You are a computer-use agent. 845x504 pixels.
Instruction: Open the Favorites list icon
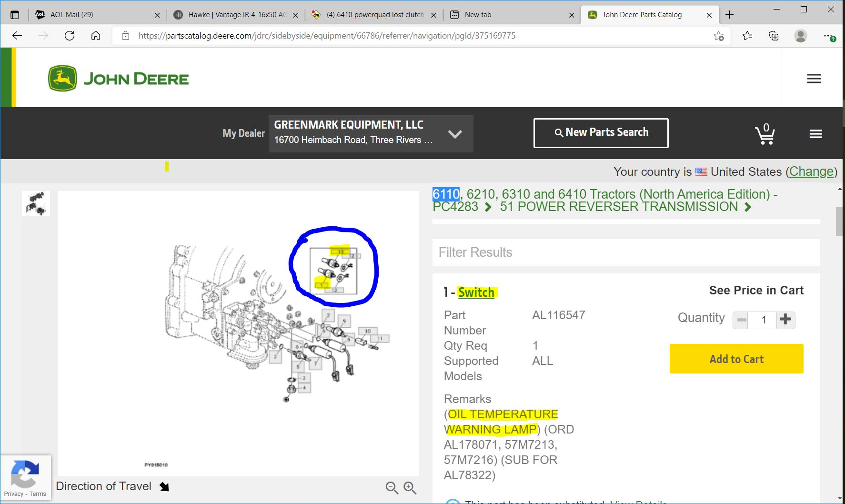point(747,36)
